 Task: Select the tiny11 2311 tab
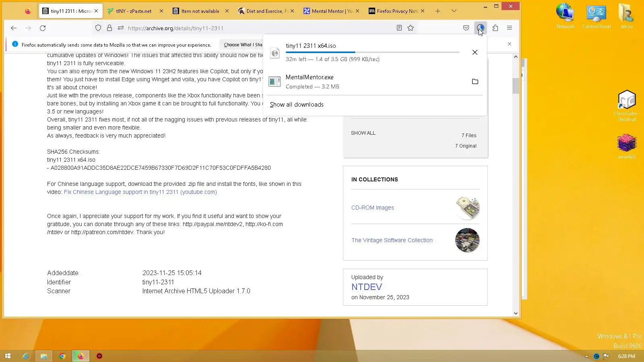pyautogui.click(x=70, y=11)
